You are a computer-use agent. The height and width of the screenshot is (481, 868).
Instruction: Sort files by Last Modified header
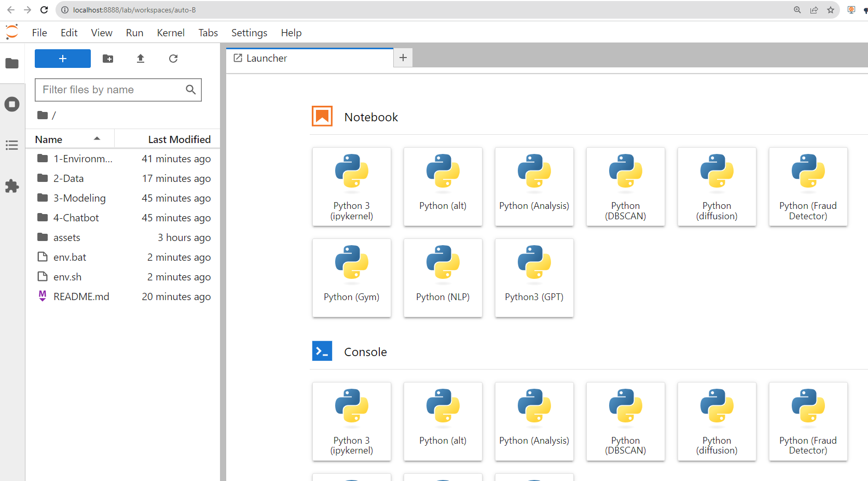pos(167,139)
